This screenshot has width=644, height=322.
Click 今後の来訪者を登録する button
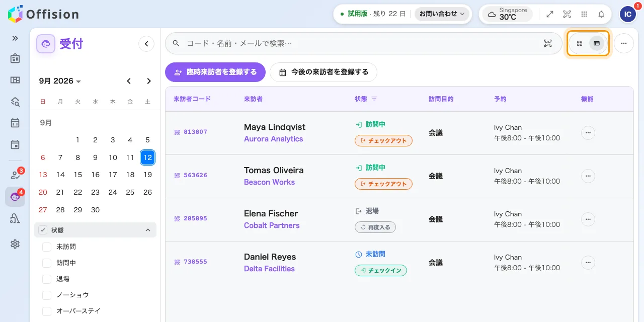[324, 72]
